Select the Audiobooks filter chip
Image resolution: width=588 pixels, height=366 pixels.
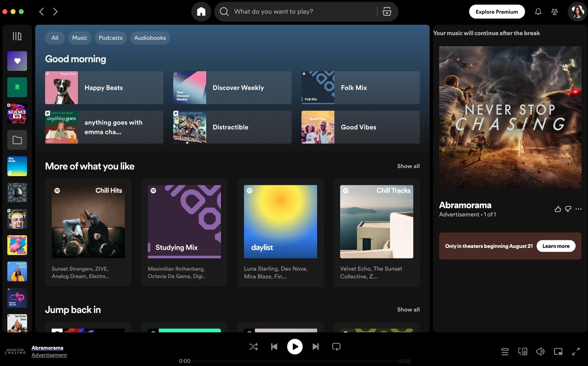(x=150, y=38)
